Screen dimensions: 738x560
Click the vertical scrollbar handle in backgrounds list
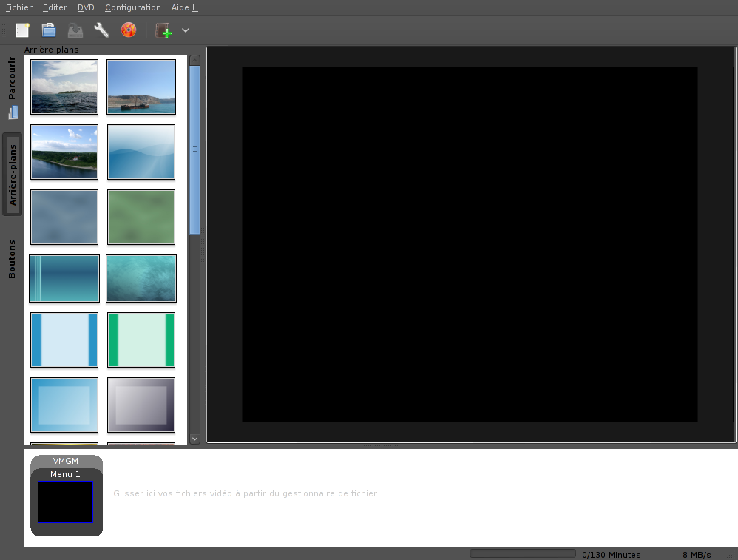pyautogui.click(x=195, y=149)
